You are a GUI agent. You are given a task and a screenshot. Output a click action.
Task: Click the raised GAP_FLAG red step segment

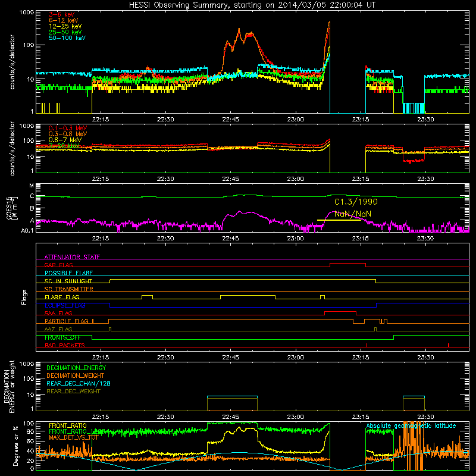347,264
